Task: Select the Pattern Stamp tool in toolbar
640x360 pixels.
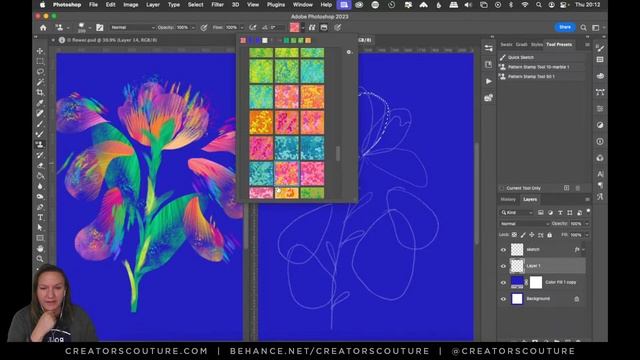Action: point(40,144)
